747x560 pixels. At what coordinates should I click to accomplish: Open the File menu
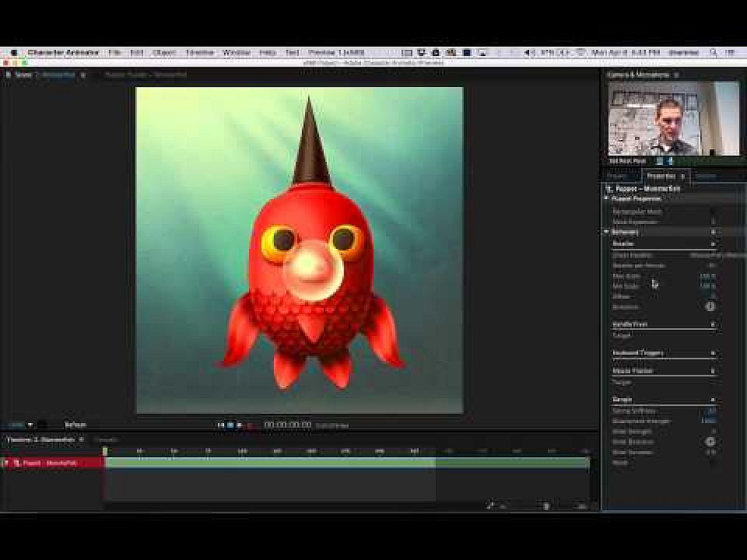tap(115, 53)
